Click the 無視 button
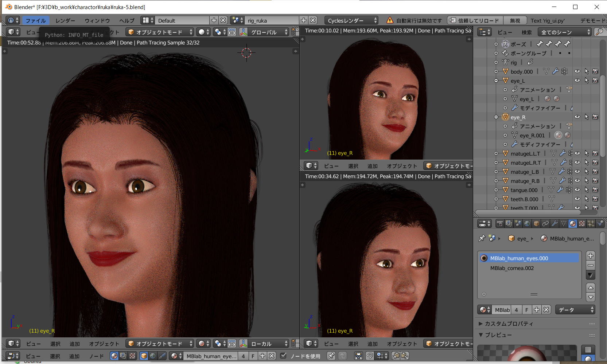607x364 pixels. click(515, 20)
